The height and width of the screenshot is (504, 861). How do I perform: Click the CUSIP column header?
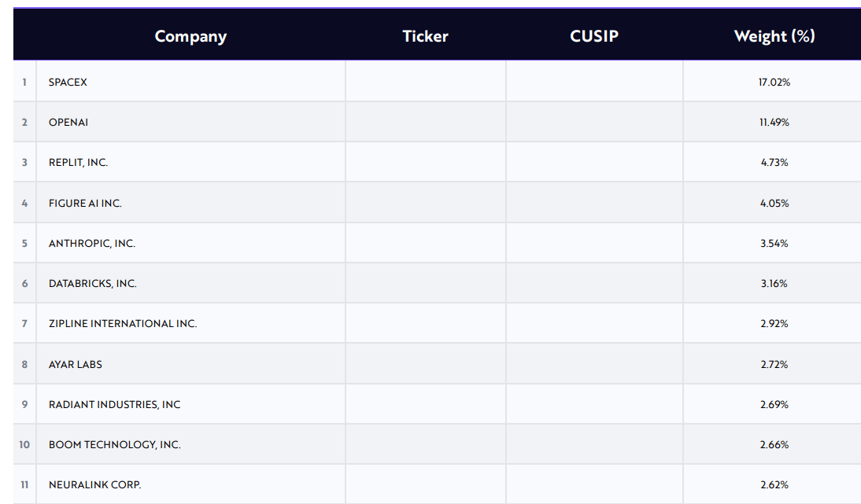pyautogui.click(x=594, y=36)
